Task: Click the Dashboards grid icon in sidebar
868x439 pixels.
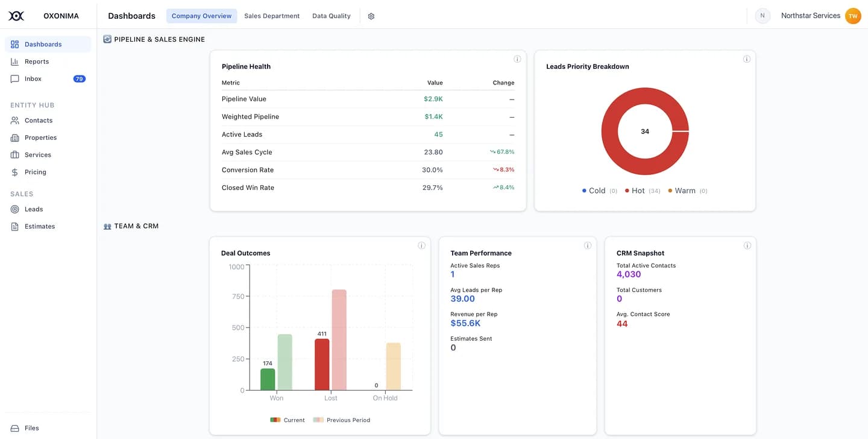Action: pyautogui.click(x=15, y=44)
